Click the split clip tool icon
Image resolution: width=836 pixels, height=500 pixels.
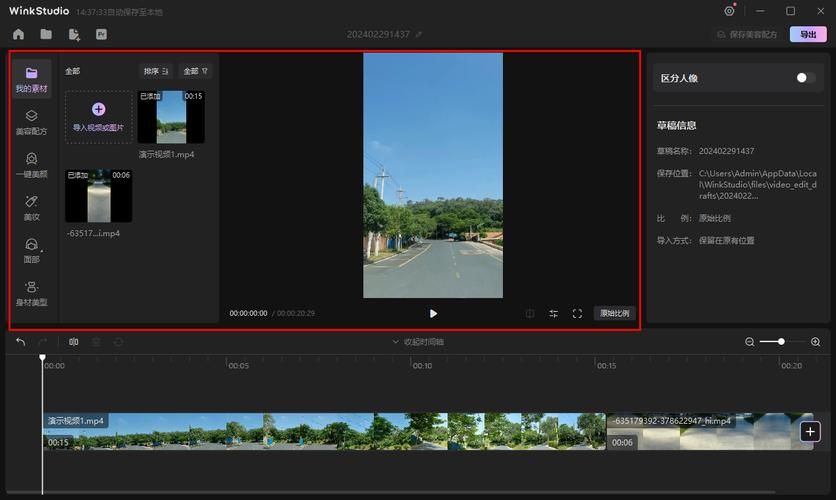pyautogui.click(x=73, y=342)
